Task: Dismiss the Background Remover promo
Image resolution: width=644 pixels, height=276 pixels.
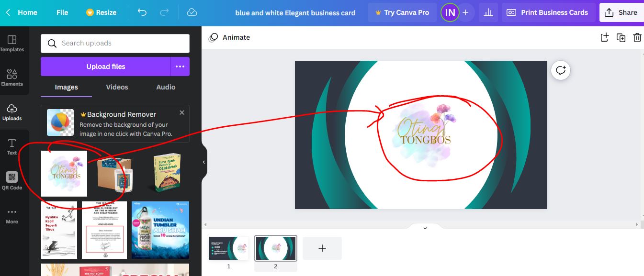Action: click(181, 112)
